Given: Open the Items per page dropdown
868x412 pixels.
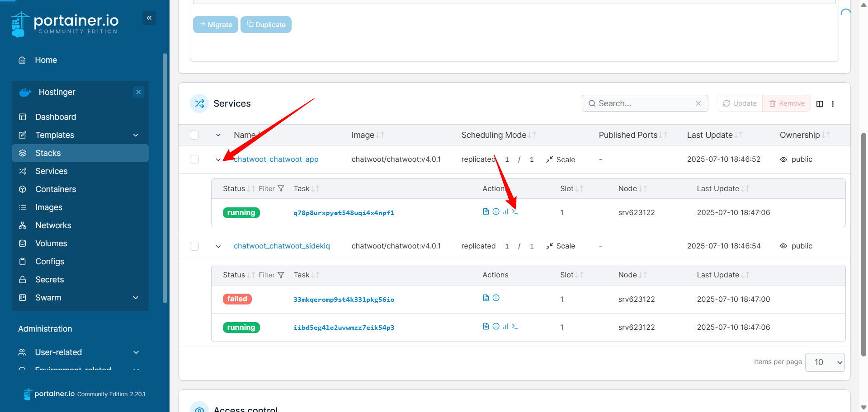Looking at the screenshot, I should click(825, 362).
